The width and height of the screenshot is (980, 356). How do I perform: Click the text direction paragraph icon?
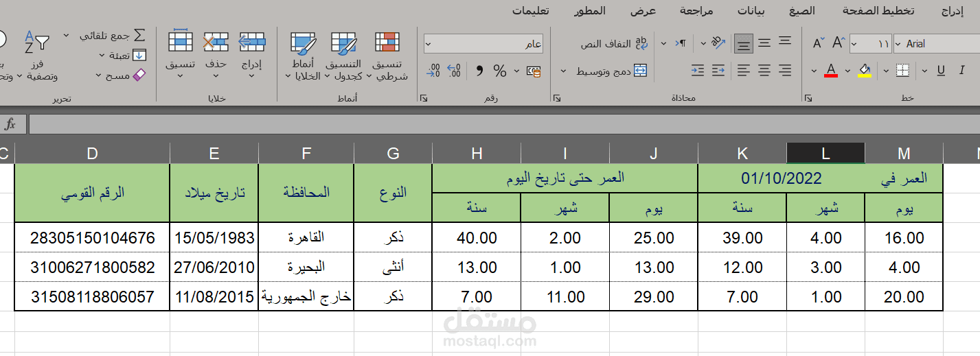[681, 43]
